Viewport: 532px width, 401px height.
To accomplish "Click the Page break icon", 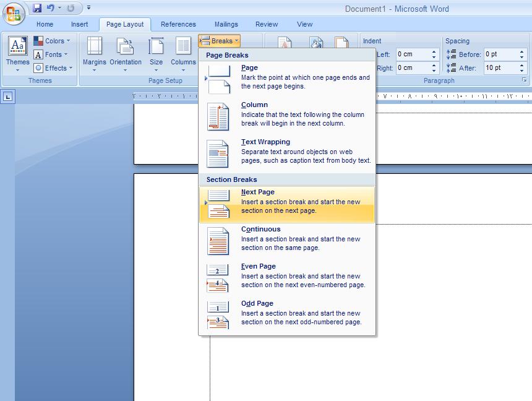I will [x=218, y=79].
